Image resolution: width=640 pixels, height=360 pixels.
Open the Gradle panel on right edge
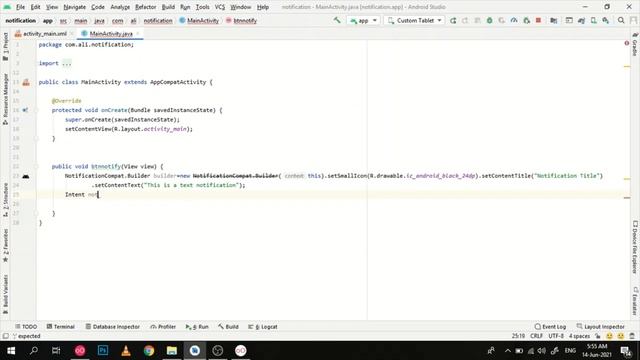click(x=635, y=45)
